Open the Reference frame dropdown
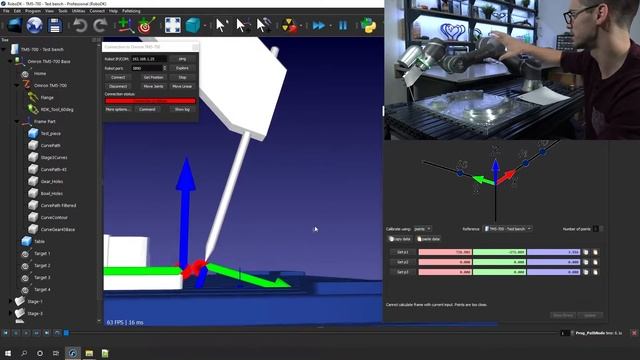The width and height of the screenshot is (640, 360). pyautogui.click(x=507, y=229)
